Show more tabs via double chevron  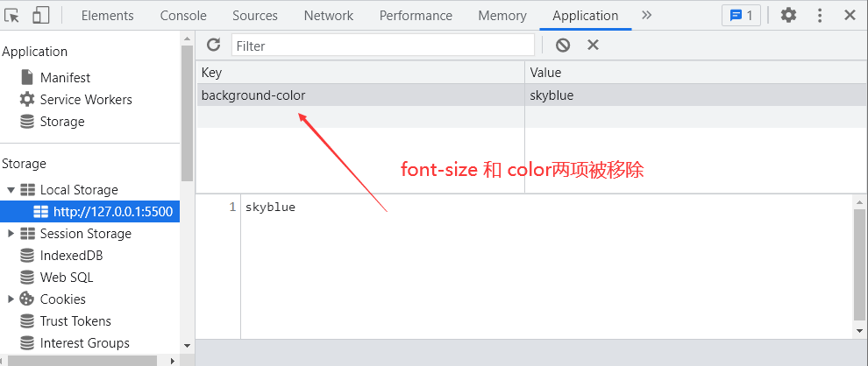[647, 15]
